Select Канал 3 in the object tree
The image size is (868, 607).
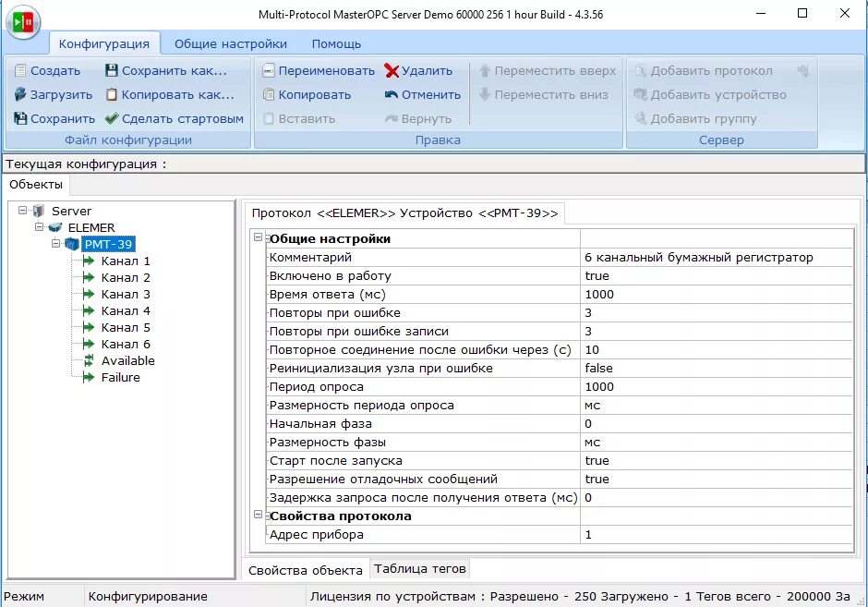click(x=126, y=294)
